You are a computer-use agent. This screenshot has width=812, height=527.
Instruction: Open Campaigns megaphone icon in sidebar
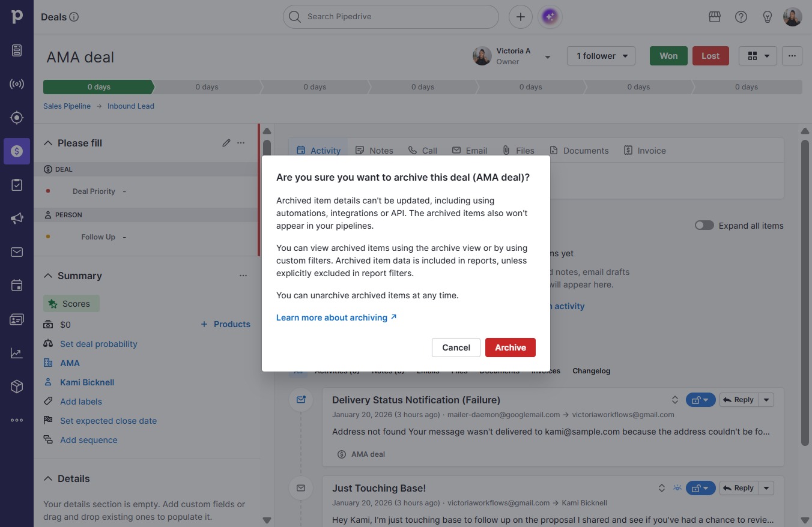click(17, 218)
